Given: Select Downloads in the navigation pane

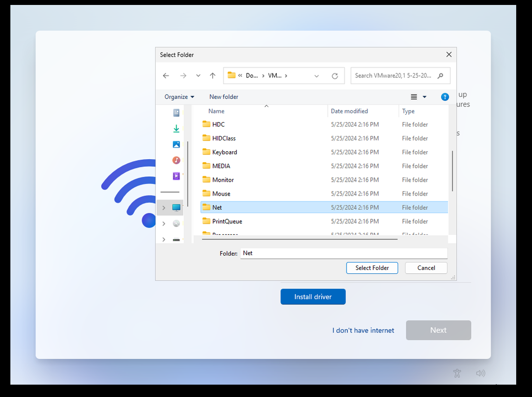Looking at the screenshot, I should [176, 129].
